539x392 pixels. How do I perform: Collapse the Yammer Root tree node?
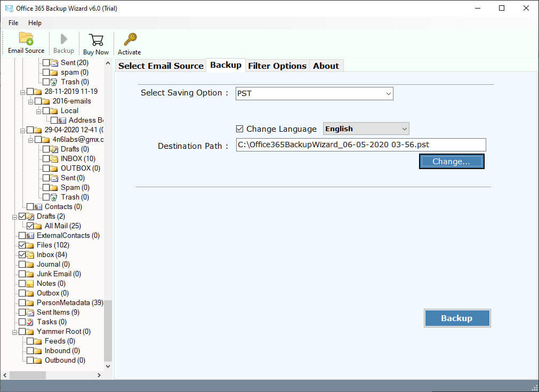pos(14,332)
